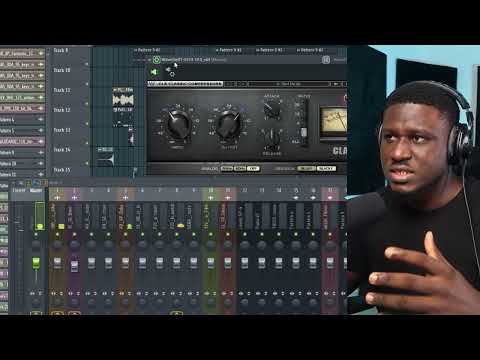Toggle mute on Master mixer track

pyautogui.click(x=36, y=235)
